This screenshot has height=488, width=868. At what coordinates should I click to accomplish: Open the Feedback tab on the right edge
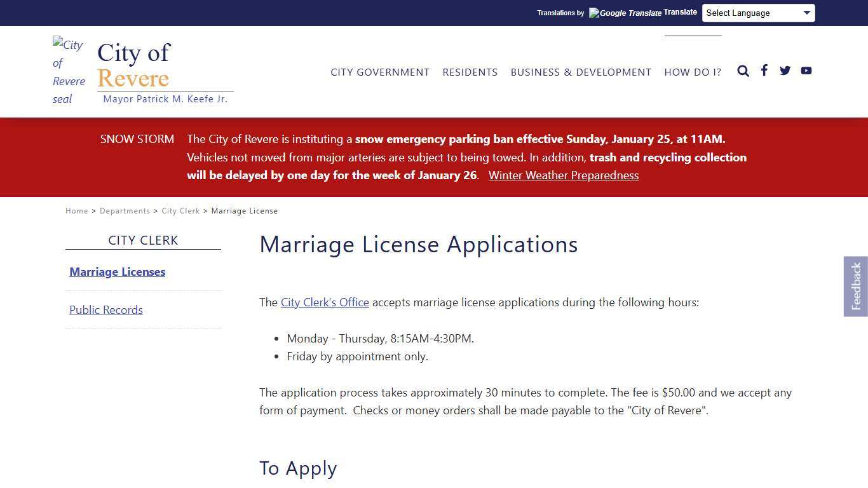(856, 286)
